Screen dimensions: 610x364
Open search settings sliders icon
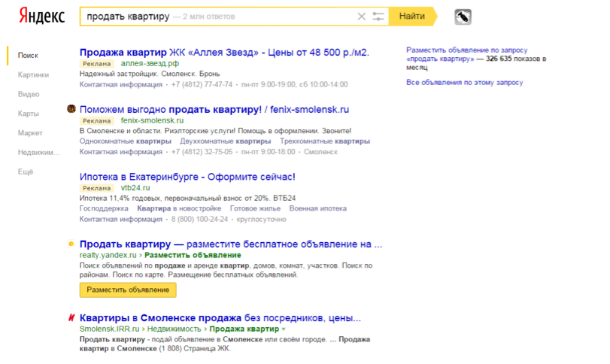click(378, 17)
